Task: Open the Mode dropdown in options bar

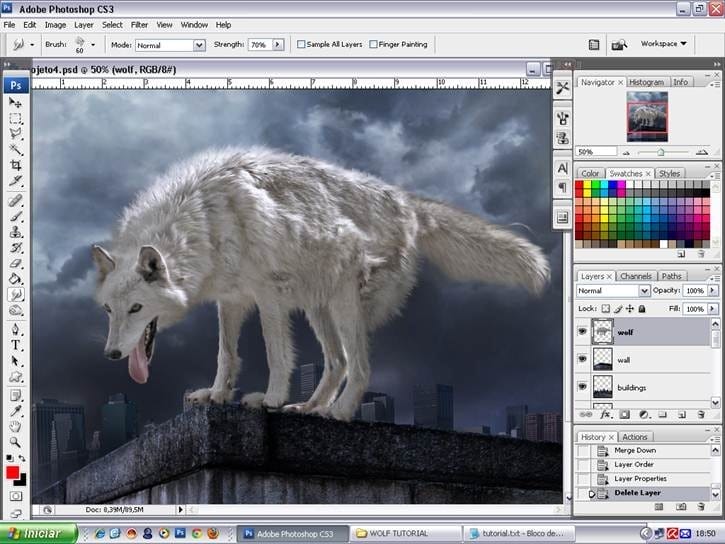Action: pyautogui.click(x=199, y=45)
